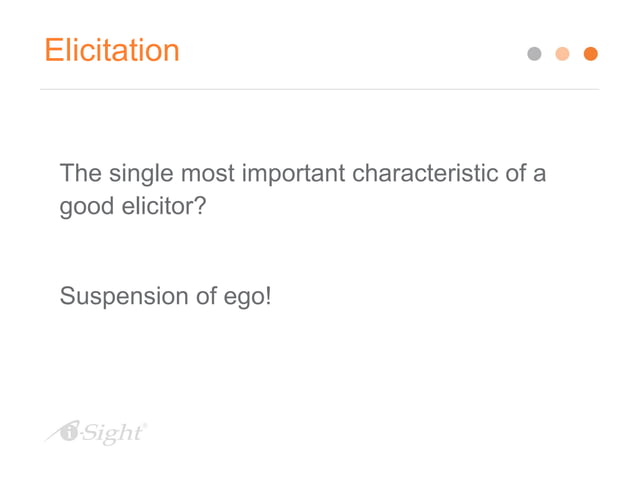Viewport: 638px width, 478px height.
Task: Click the swoosh tail of the i-Sight logo
Action: pyautogui.click(x=50, y=437)
